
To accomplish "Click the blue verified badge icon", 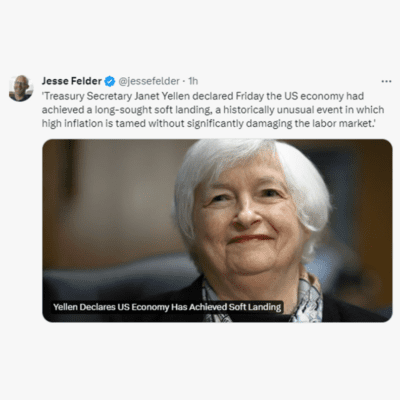I will [x=110, y=81].
